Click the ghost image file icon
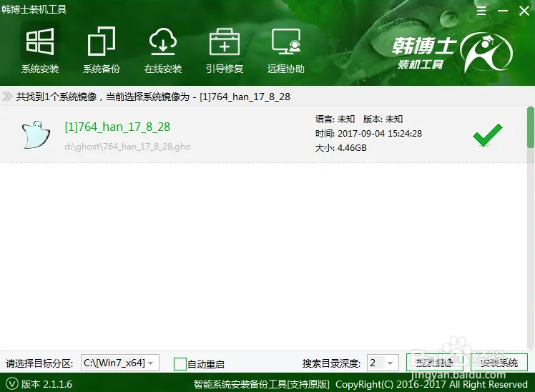This screenshot has height=392, width=535. pos(36,134)
